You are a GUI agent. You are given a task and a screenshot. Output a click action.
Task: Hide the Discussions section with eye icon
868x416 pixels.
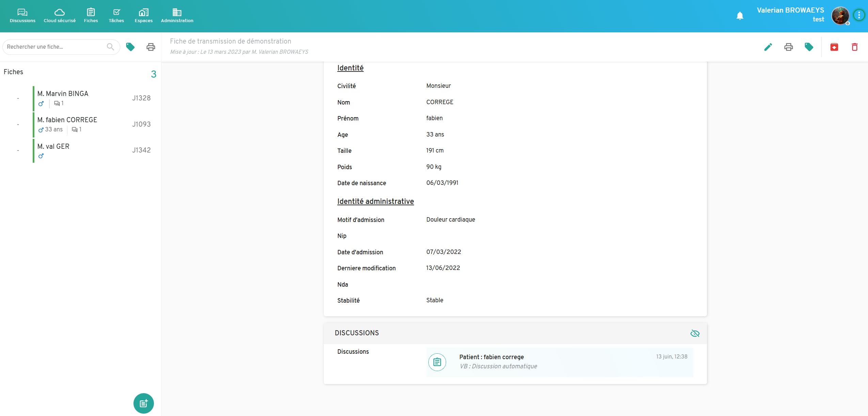click(695, 333)
